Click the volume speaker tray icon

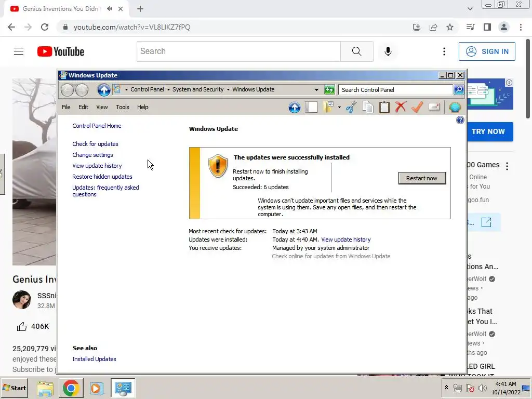[482, 388]
